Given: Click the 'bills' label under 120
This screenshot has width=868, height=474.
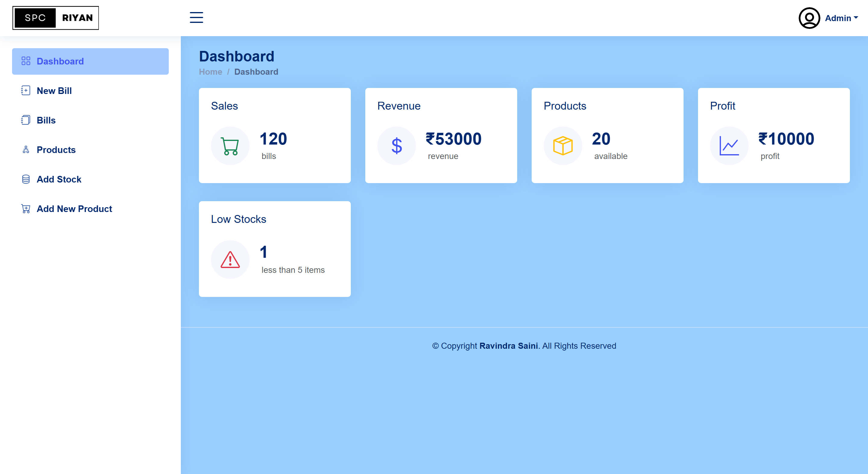Looking at the screenshot, I should 269,156.
